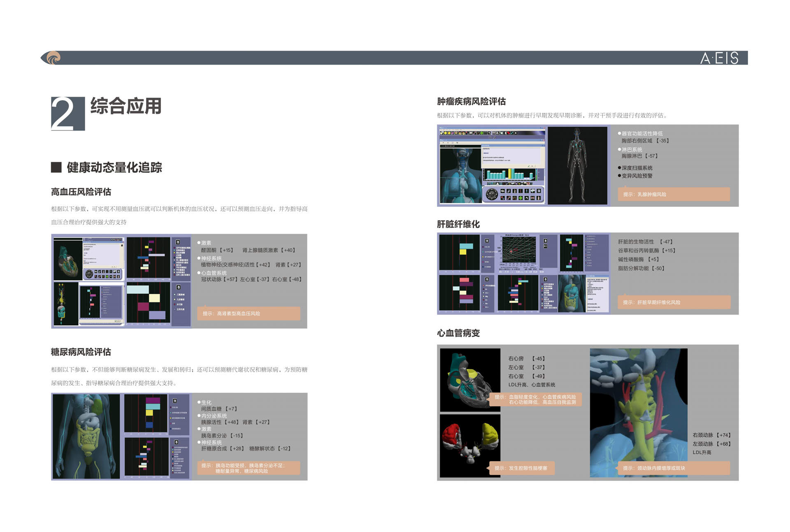Click the white X icon in tumor screenshot toolbar
The width and height of the screenshot is (790, 532).
pos(516,133)
